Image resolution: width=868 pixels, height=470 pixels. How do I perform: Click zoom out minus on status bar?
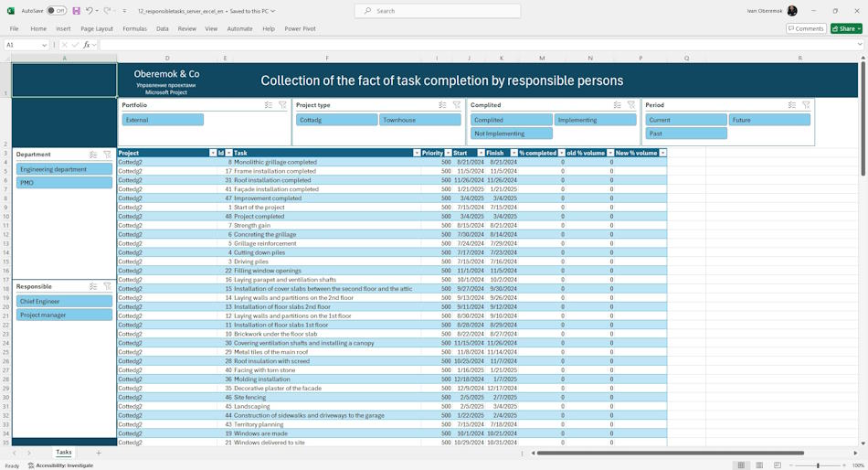(x=791, y=465)
